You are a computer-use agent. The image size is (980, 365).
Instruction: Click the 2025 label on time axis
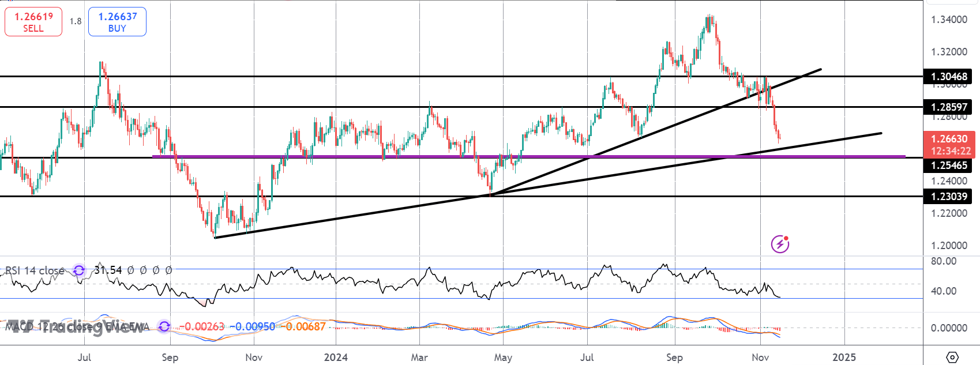coord(844,358)
